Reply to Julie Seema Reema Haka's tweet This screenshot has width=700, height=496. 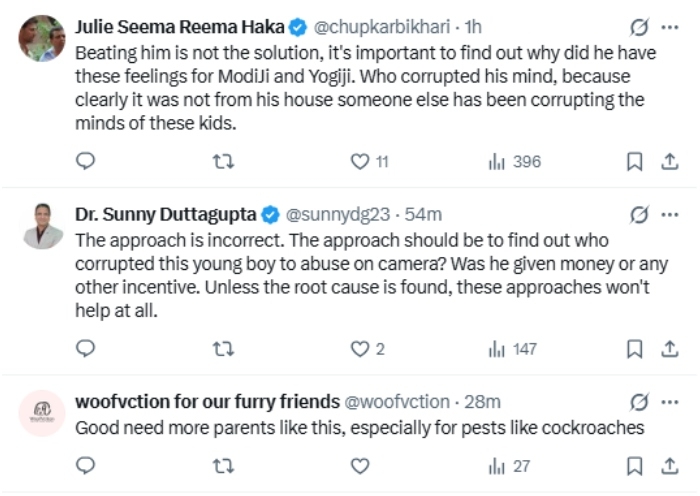(85, 161)
